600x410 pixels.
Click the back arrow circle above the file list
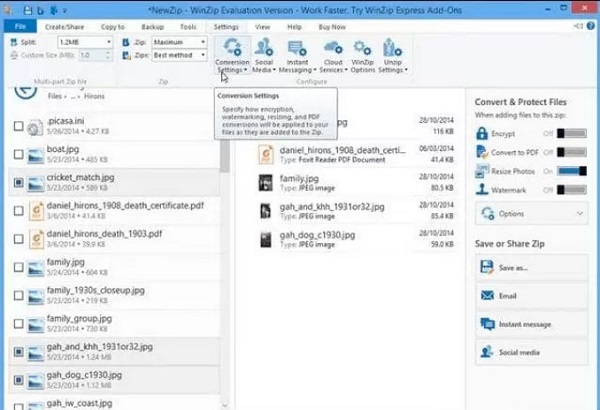[26, 91]
